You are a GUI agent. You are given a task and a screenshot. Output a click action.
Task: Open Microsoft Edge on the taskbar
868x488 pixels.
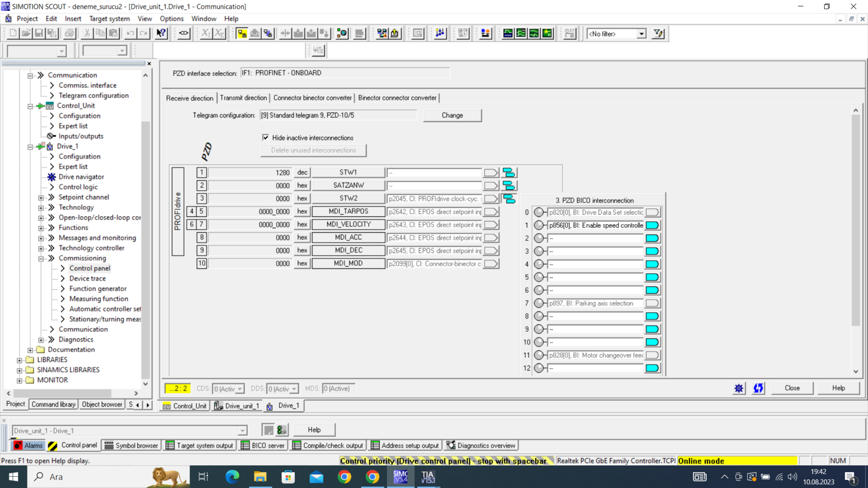[232, 477]
